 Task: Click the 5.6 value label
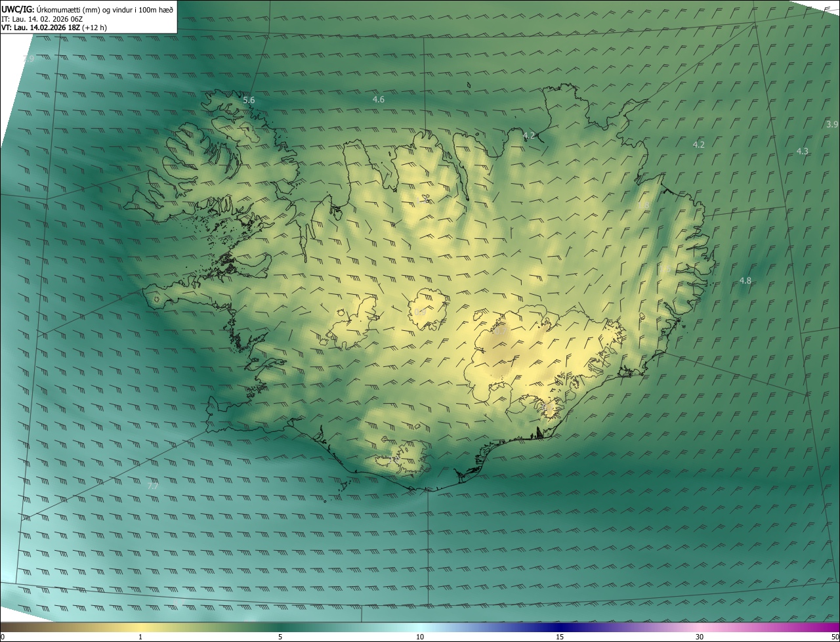pos(249,100)
